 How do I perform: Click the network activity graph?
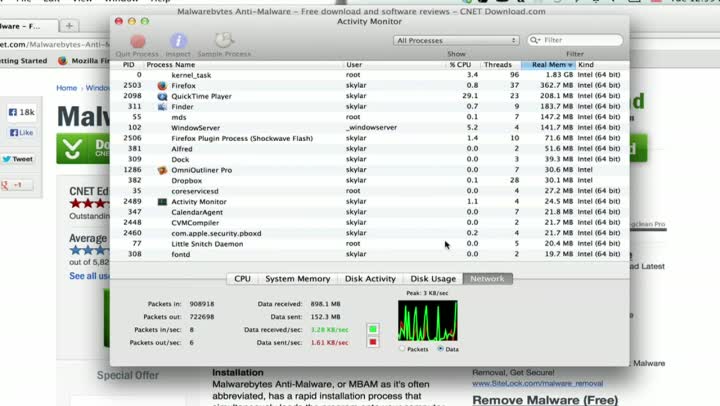pyautogui.click(x=428, y=321)
